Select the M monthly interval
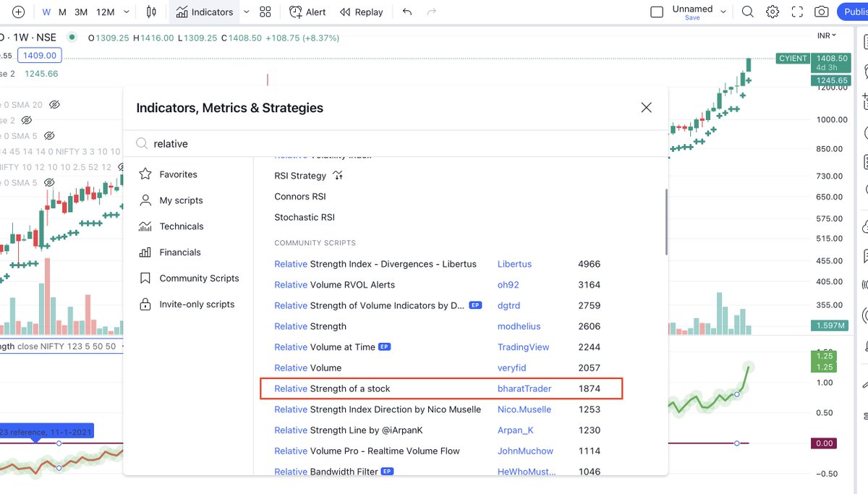The height and width of the screenshot is (494, 868). tap(63, 12)
